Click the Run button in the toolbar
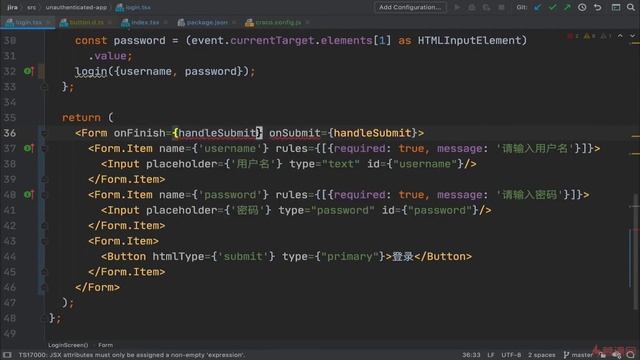This screenshot has height=360, width=640. point(457,7)
